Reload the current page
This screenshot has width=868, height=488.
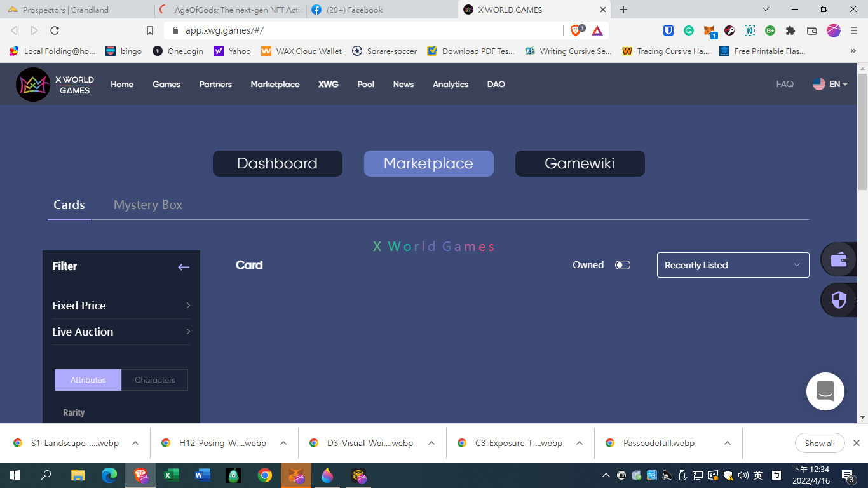tap(55, 30)
